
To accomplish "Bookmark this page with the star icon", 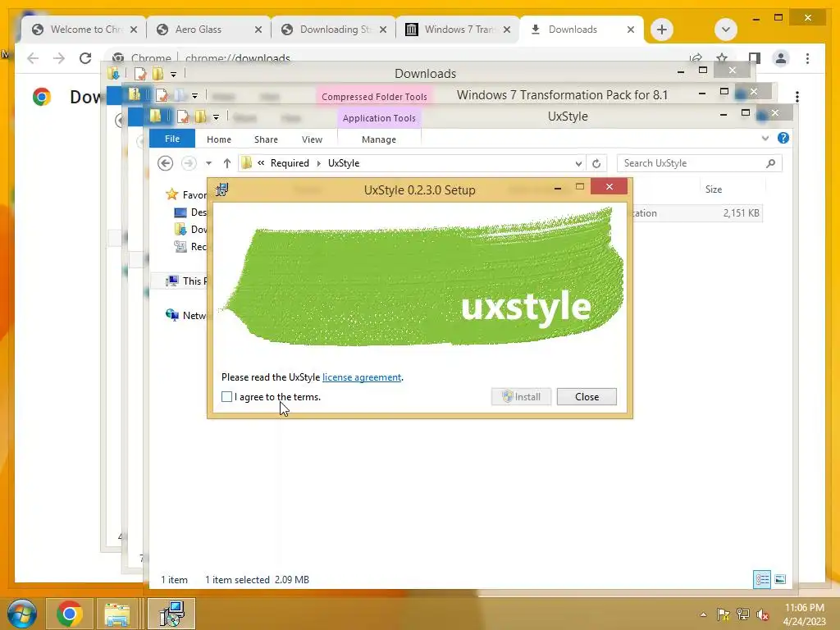I will click(722, 58).
